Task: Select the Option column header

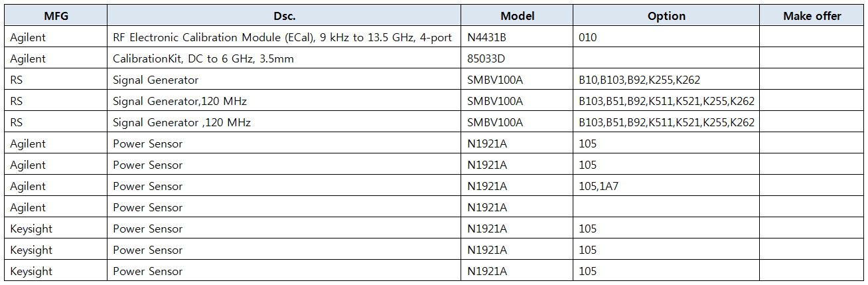Action: (x=666, y=16)
